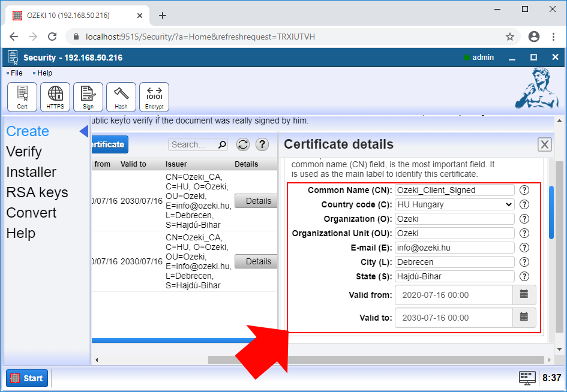Select RSA keys in the left sidebar

37,192
